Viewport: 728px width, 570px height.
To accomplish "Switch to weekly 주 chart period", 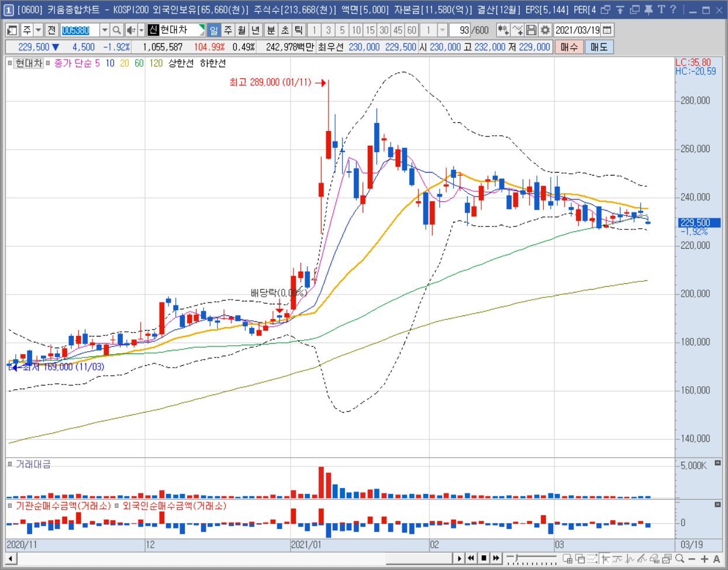I will point(228,30).
